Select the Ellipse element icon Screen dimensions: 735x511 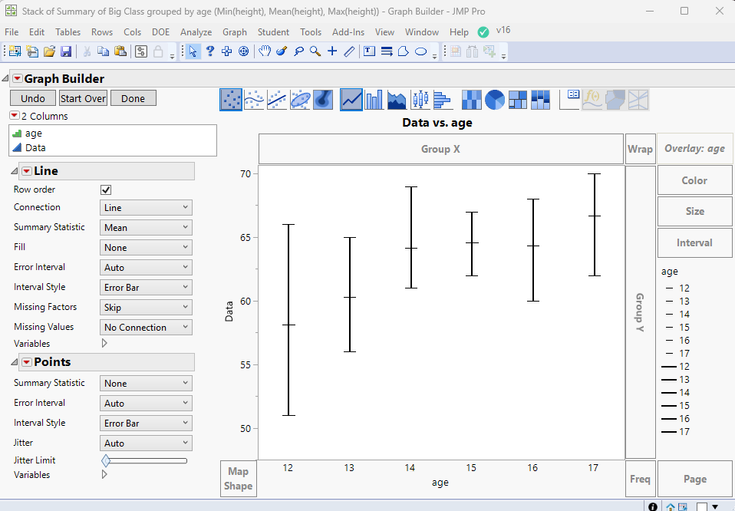pyautogui.click(x=300, y=99)
